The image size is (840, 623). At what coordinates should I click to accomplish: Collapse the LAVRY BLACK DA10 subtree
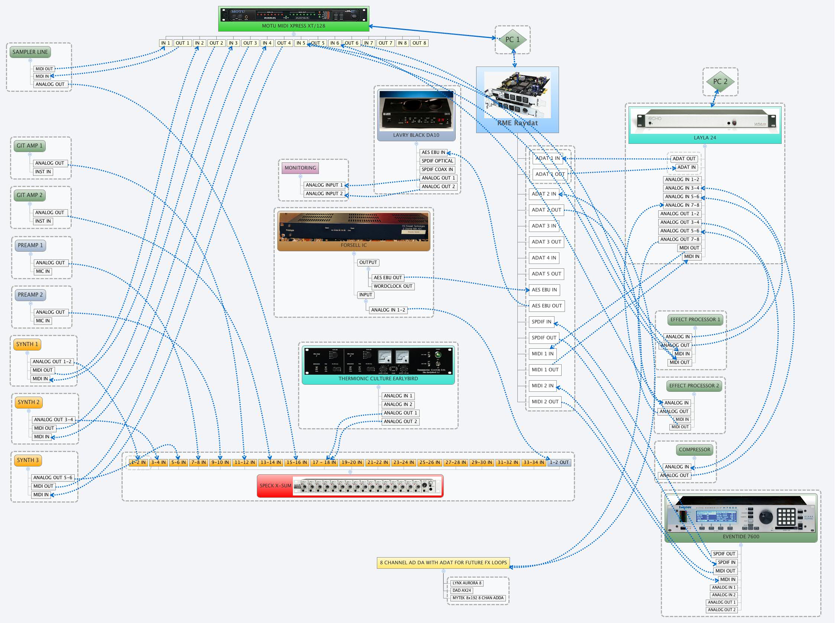tap(416, 143)
